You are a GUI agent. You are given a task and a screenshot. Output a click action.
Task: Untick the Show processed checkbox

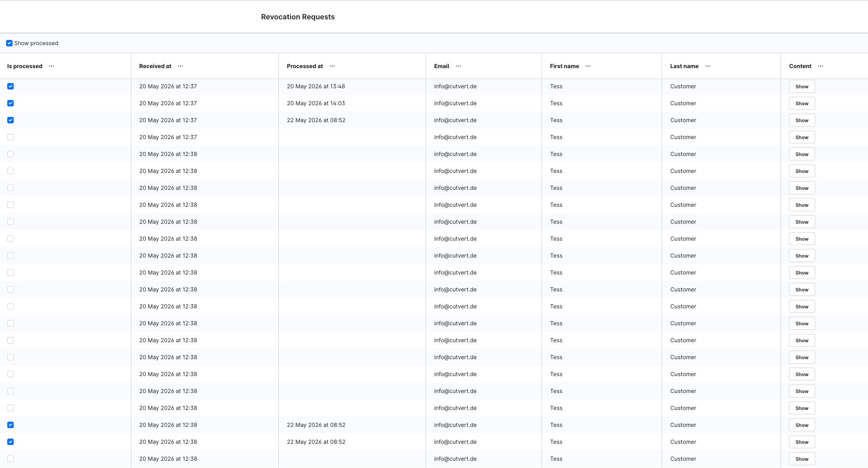(x=9, y=43)
